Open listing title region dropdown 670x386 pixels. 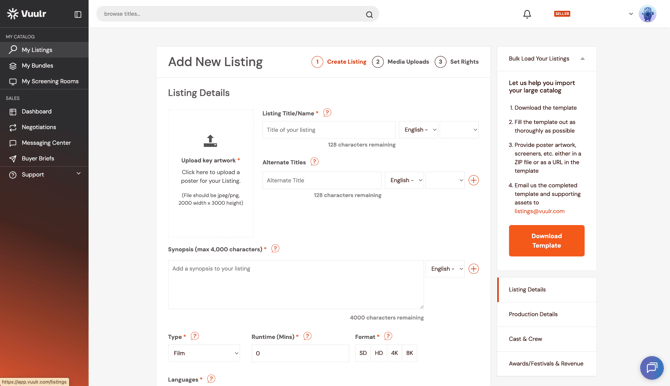[x=459, y=130]
